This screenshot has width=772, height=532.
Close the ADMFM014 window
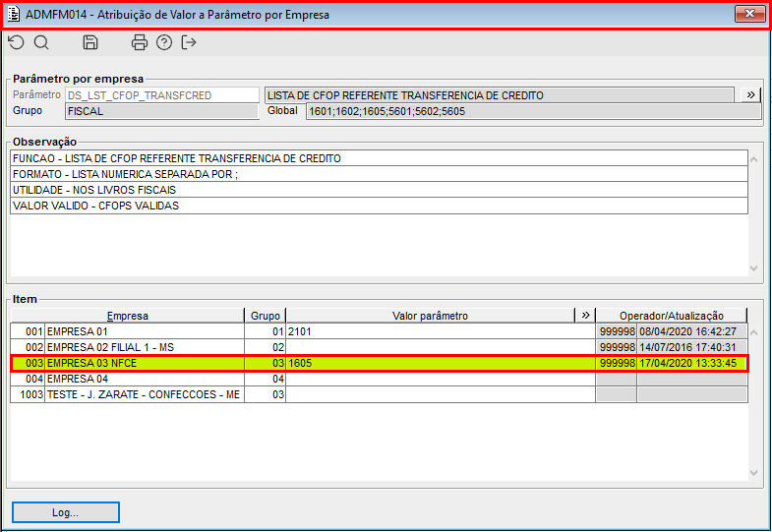coord(749,14)
